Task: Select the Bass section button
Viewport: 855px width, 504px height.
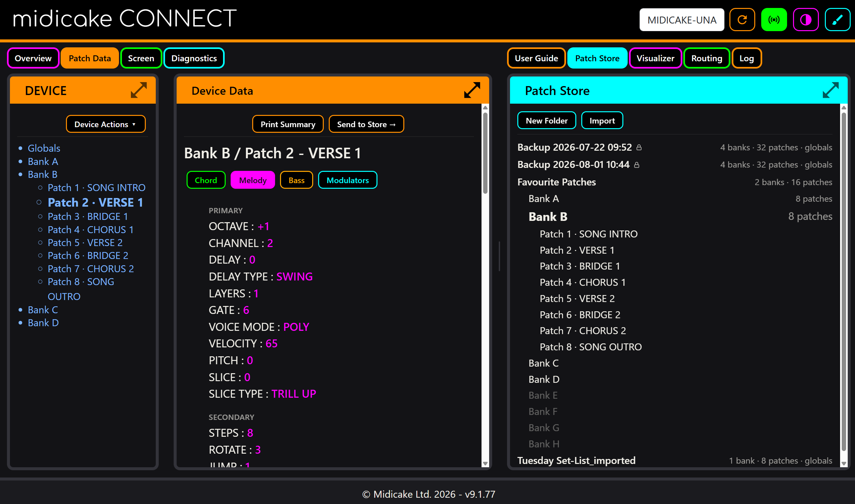Action: [296, 180]
